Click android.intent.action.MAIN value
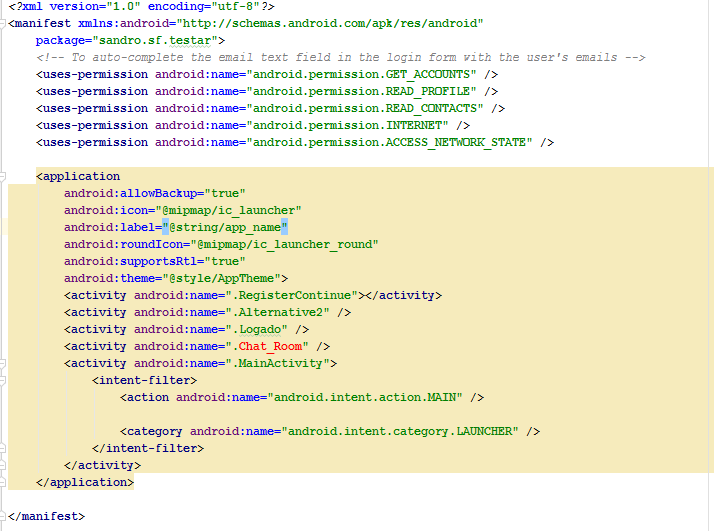This screenshot has height=531, width=714. (x=365, y=398)
